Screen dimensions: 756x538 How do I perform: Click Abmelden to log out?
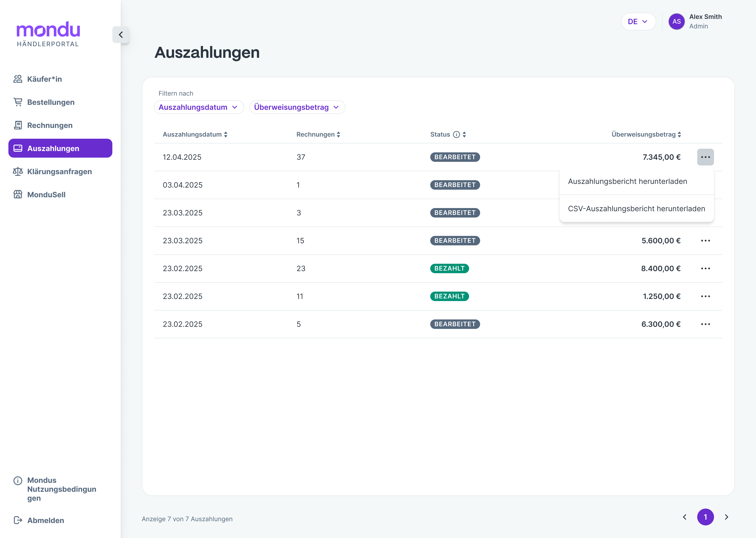pos(45,520)
